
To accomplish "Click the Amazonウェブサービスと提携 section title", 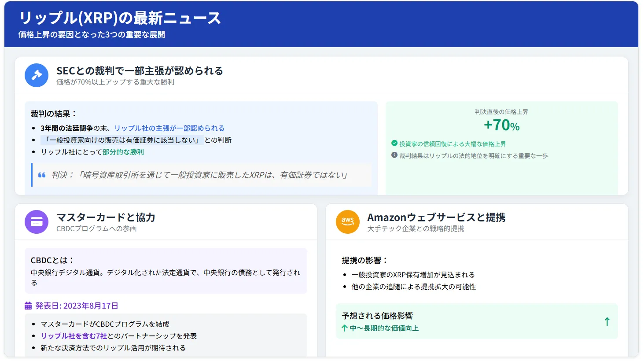I will 436,217.
